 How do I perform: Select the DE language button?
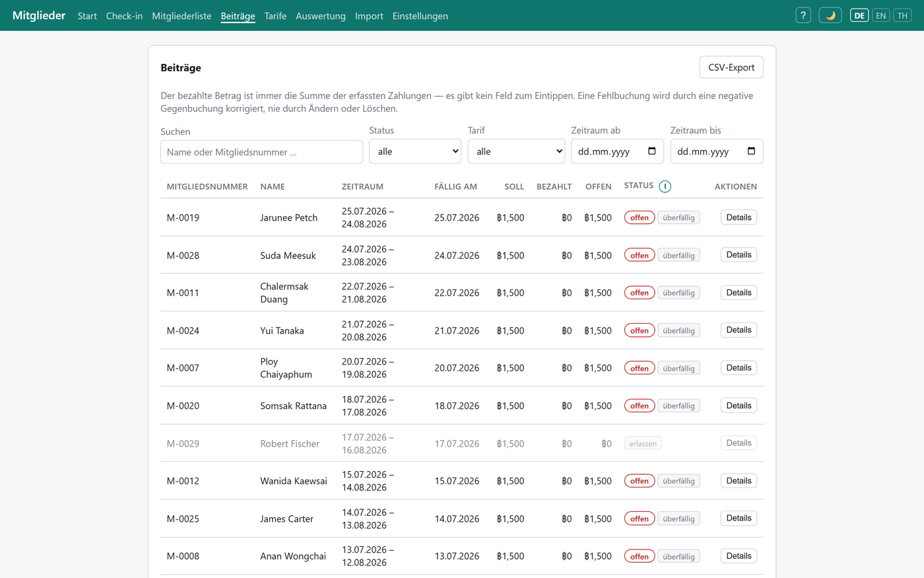pos(859,15)
